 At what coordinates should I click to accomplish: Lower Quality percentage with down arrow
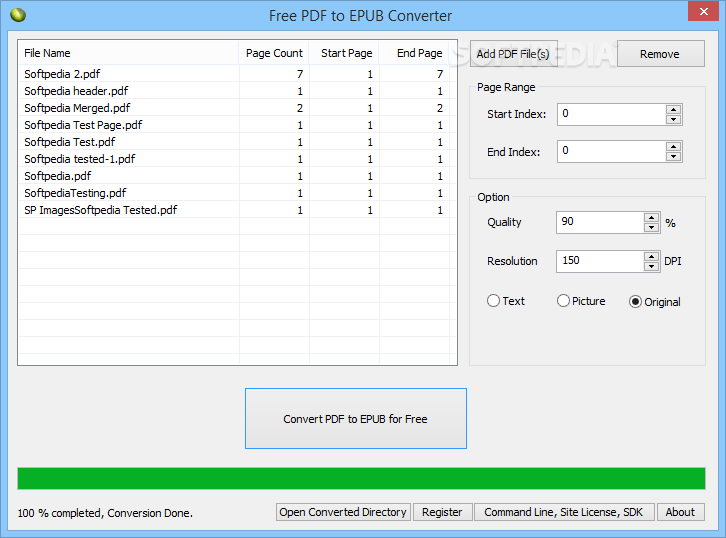(651, 227)
